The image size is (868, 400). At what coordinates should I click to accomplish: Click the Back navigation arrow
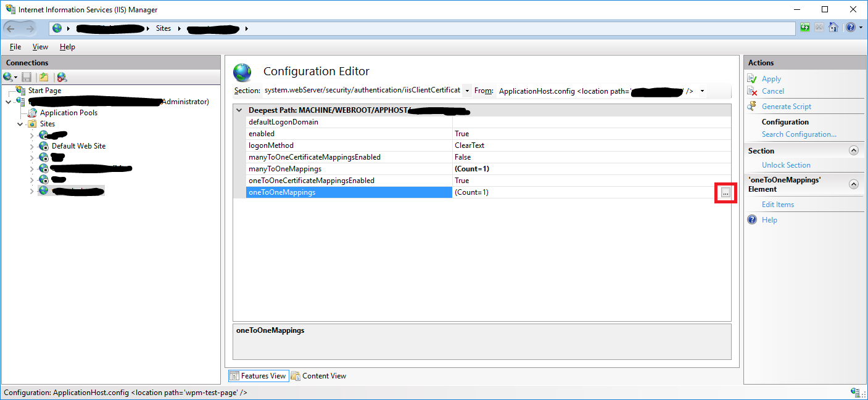11,28
